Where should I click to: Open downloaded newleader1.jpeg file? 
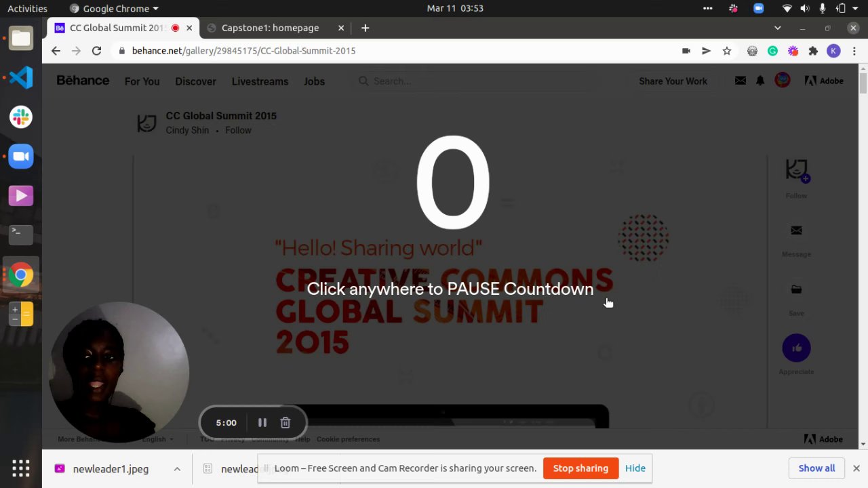point(104,469)
